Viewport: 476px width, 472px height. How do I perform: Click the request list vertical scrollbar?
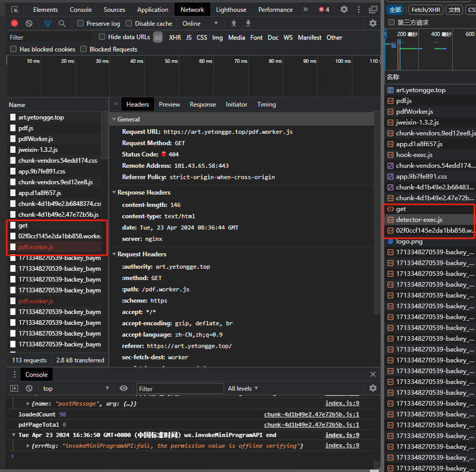pyautogui.click(x=105, y=135)
